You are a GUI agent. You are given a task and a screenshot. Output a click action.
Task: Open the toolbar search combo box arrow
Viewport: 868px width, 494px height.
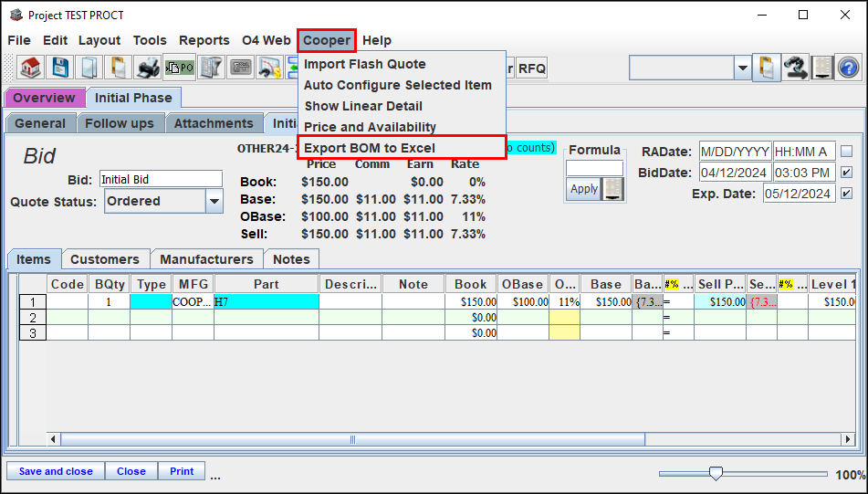(742, 68)
